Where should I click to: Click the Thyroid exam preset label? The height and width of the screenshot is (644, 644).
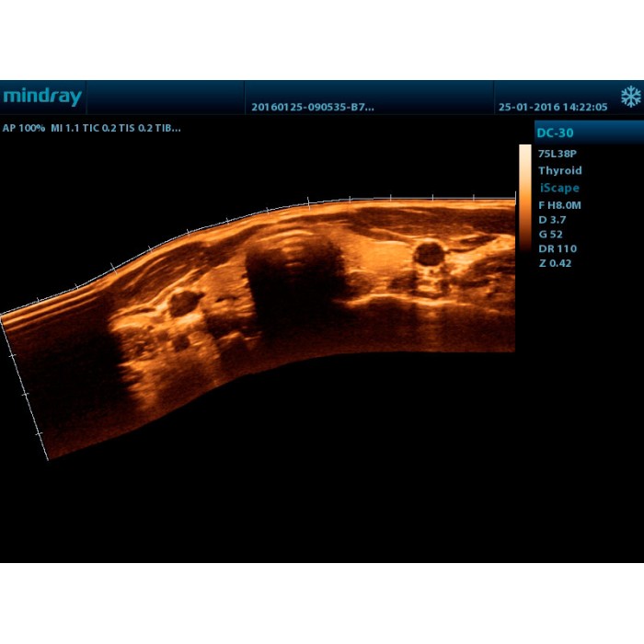(559, 170)
